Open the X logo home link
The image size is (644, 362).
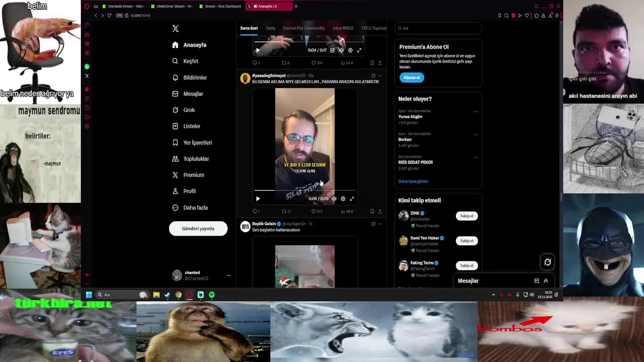[x=175, y=29]
